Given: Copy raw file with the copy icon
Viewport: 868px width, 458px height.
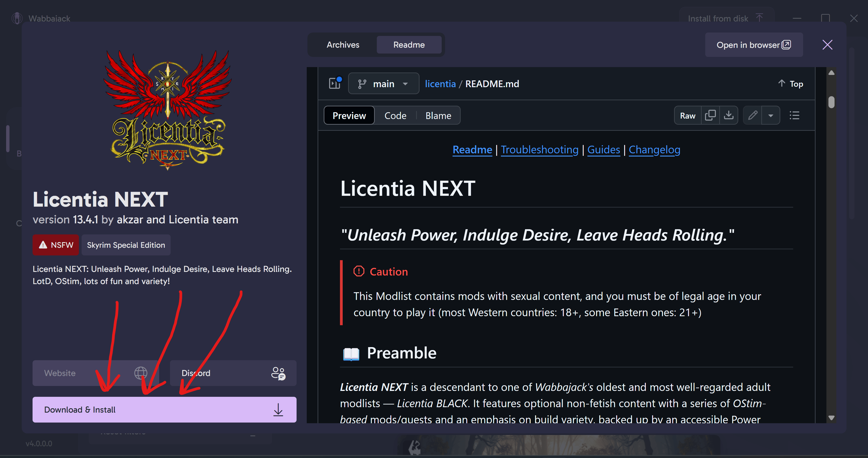Looking at the screenshot, I should (710, 115).
